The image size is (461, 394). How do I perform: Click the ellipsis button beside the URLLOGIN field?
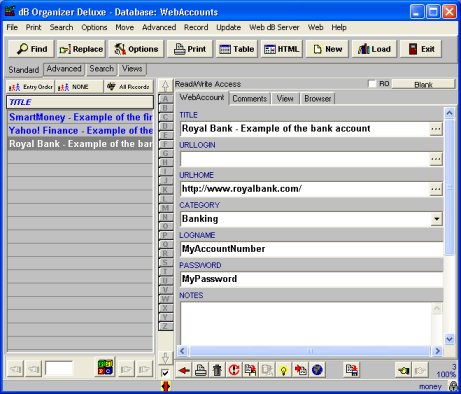[436, 159]
